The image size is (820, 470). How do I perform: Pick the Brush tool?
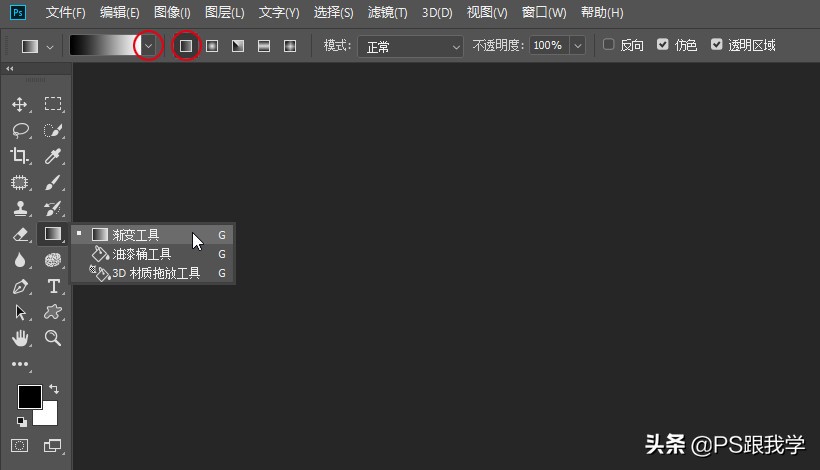(x=53, y=182)
